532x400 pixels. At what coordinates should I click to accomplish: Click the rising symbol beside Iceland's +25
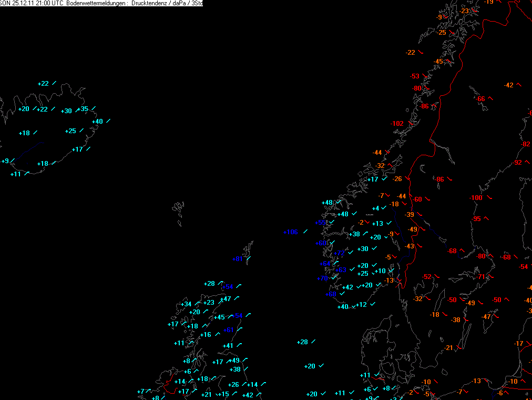click(81, 131)
